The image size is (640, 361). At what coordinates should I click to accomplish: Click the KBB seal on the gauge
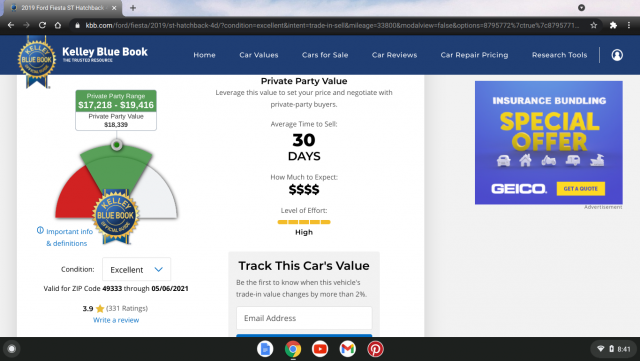[x=116, y=216]
